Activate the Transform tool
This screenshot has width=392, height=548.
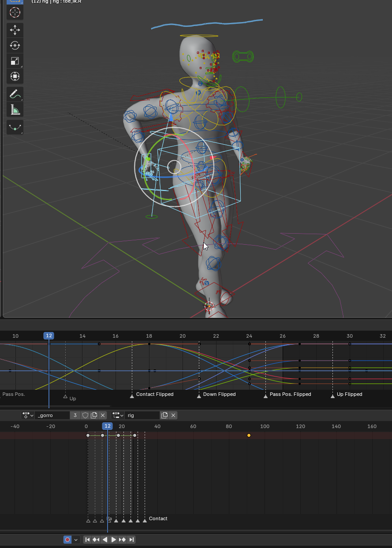(x=15, y=76)
